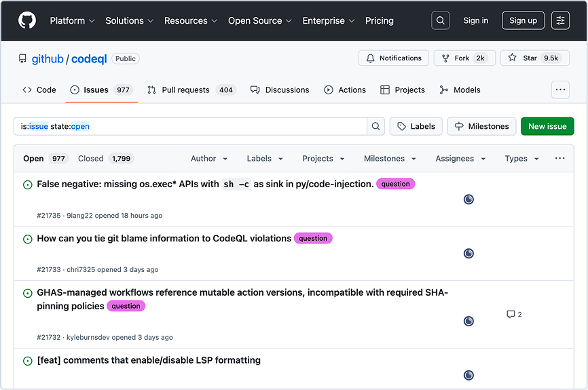Expand the Resources menu
Image resolution: width=588 pixels, height=390 pixels.
[x=191, y=20]
